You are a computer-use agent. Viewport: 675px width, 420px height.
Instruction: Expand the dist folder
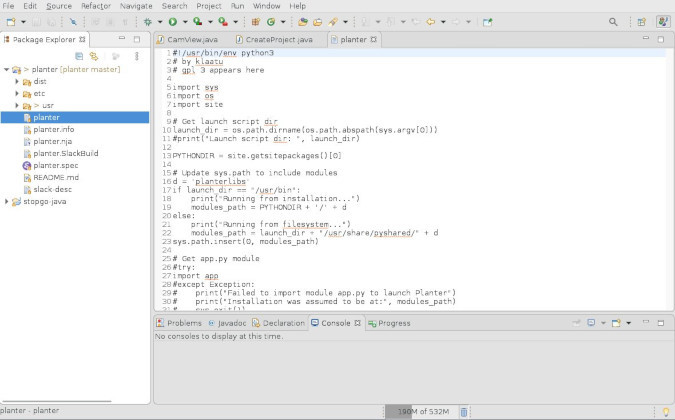click(x=17, y=81)
